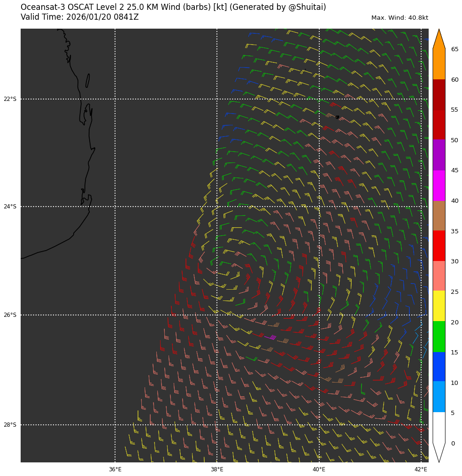
Task: Click the 24°S latitude axis label
Action: tap(10, 207)
